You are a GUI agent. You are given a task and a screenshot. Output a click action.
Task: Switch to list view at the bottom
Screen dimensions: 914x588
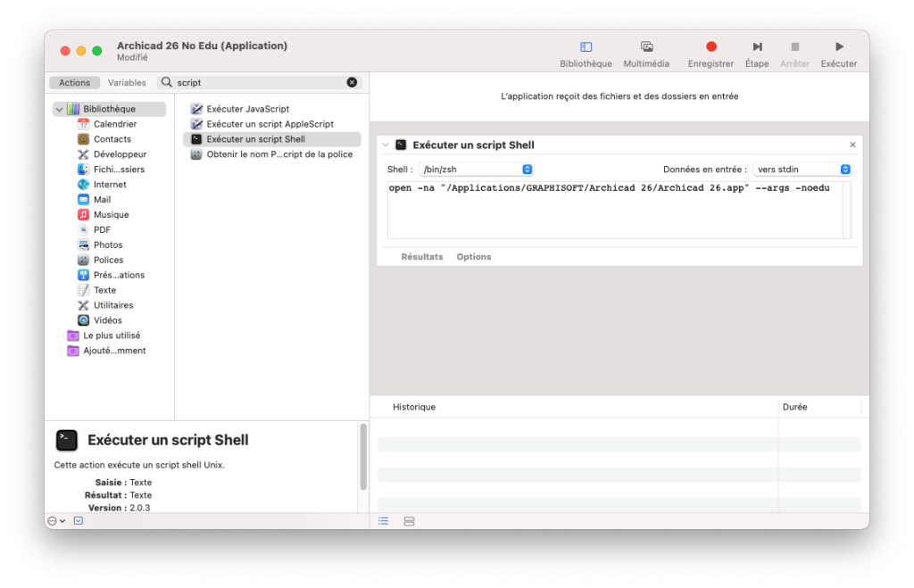tap(383, 521)
